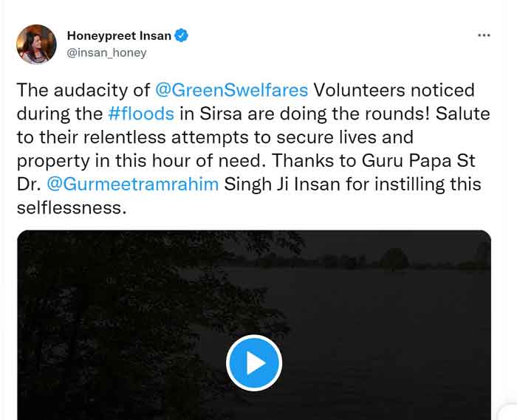Screen dimensions: 517x420
Task: Click the words 'Singh Ji Insan' in tweet
Action: pos(282,184)
